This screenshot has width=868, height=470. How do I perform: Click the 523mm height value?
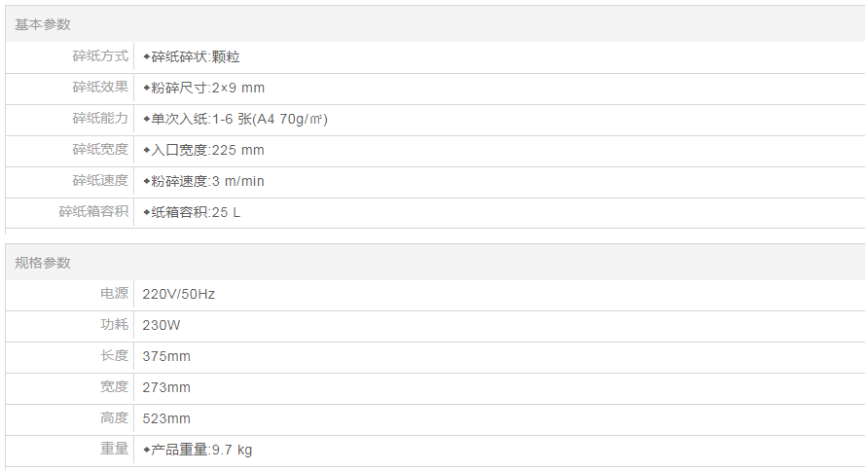[166, 418]
